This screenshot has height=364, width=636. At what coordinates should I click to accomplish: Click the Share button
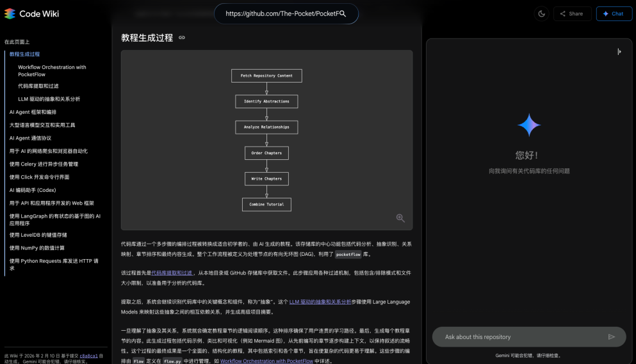coord(571,13)
